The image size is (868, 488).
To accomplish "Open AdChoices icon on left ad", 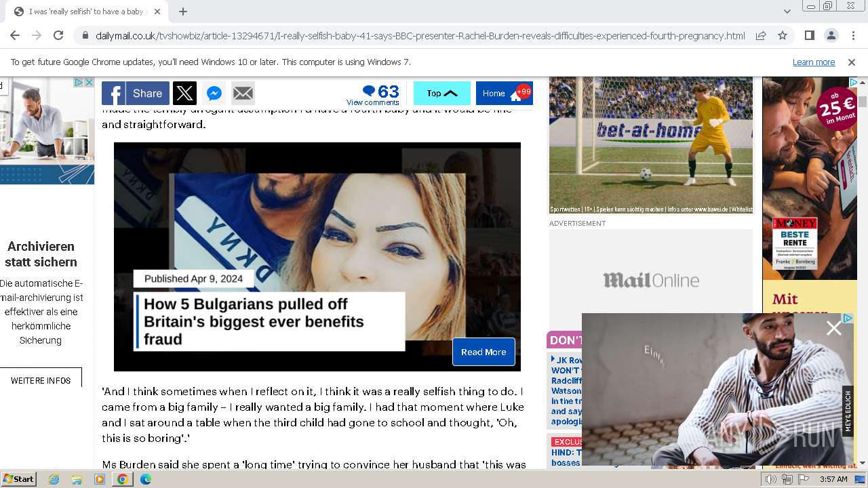I will click(x=79, y=82).
